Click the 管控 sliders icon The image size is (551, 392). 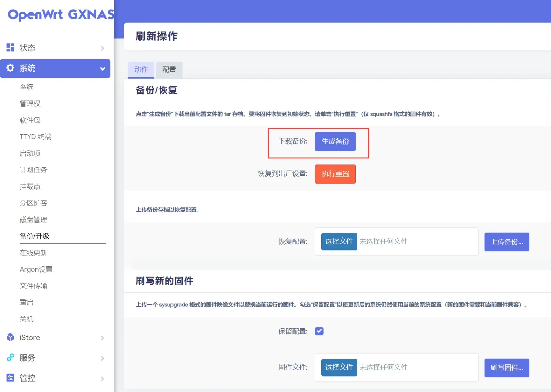point(10,378)
